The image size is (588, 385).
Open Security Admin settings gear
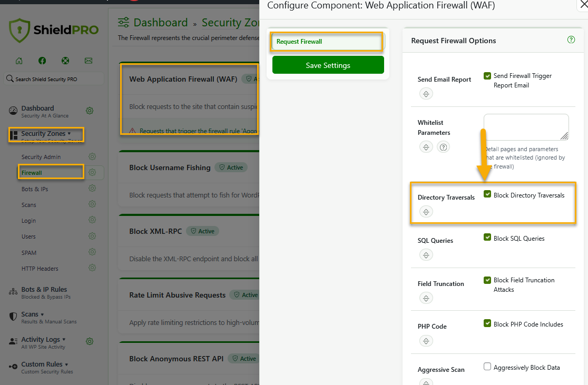tap(92, 156)
